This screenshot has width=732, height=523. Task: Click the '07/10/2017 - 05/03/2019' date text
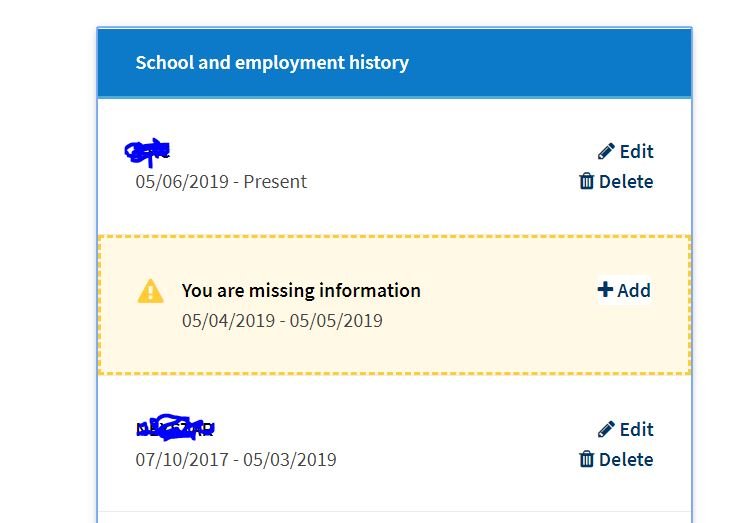[x=236, y=459]
